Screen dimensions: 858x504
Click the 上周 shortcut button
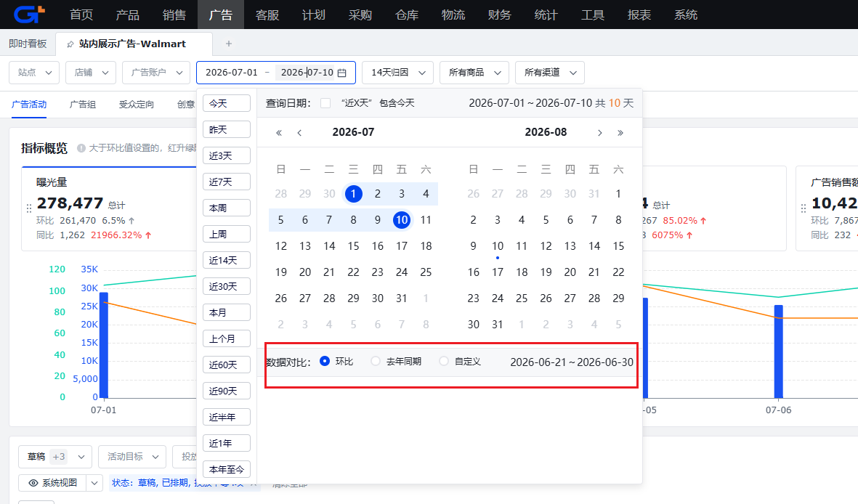(227, 235)
